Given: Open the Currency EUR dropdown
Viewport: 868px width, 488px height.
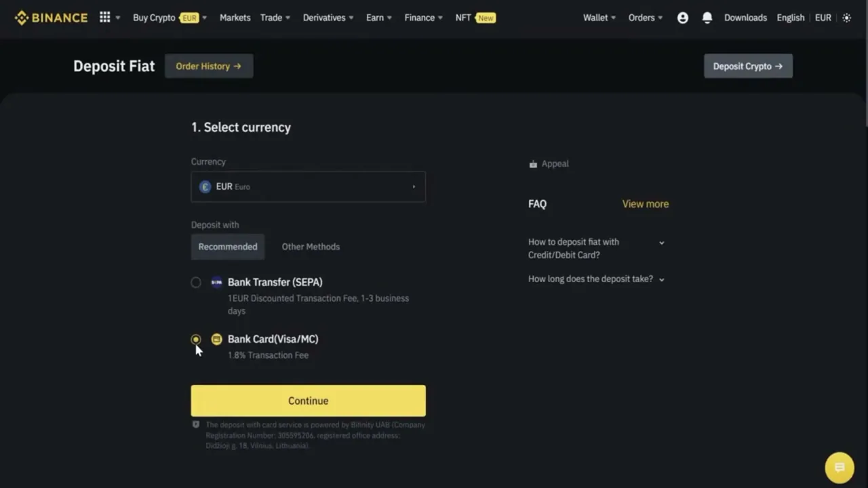Looking at the screenshot, I should click(308, 186).
